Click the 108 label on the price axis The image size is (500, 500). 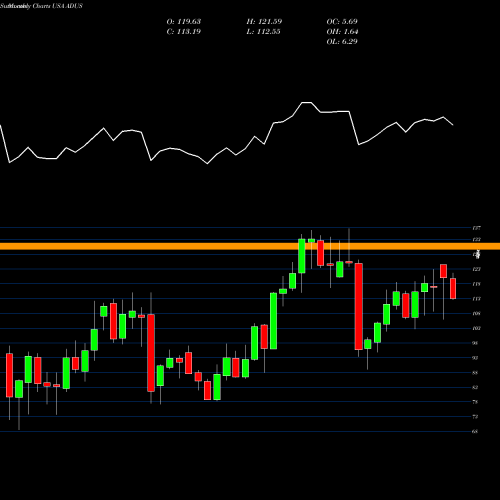[476, 313]
